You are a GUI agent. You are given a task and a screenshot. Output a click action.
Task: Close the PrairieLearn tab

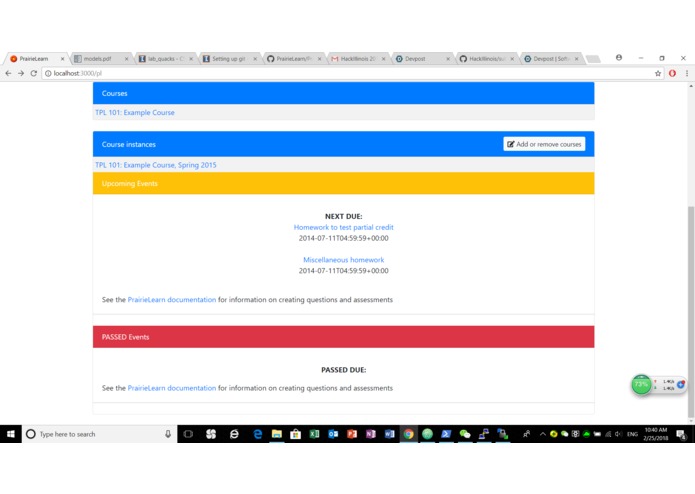point(62,58)
